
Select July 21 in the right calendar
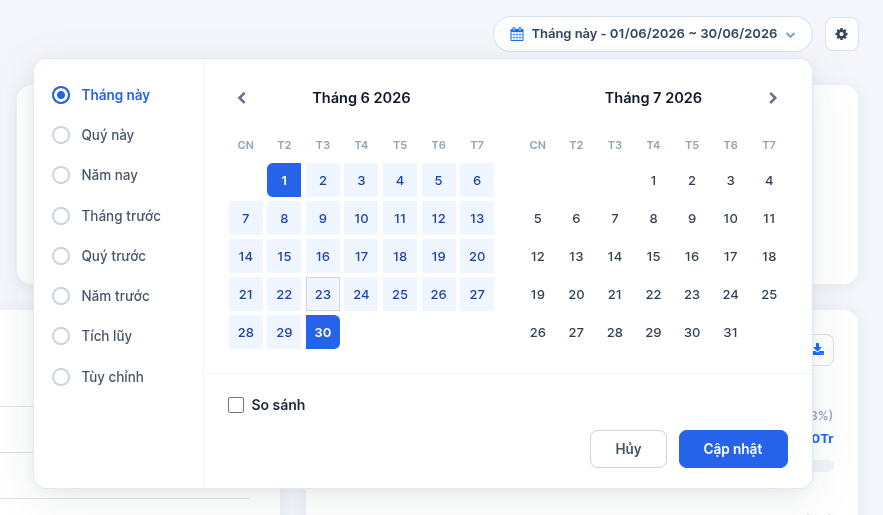614,294
